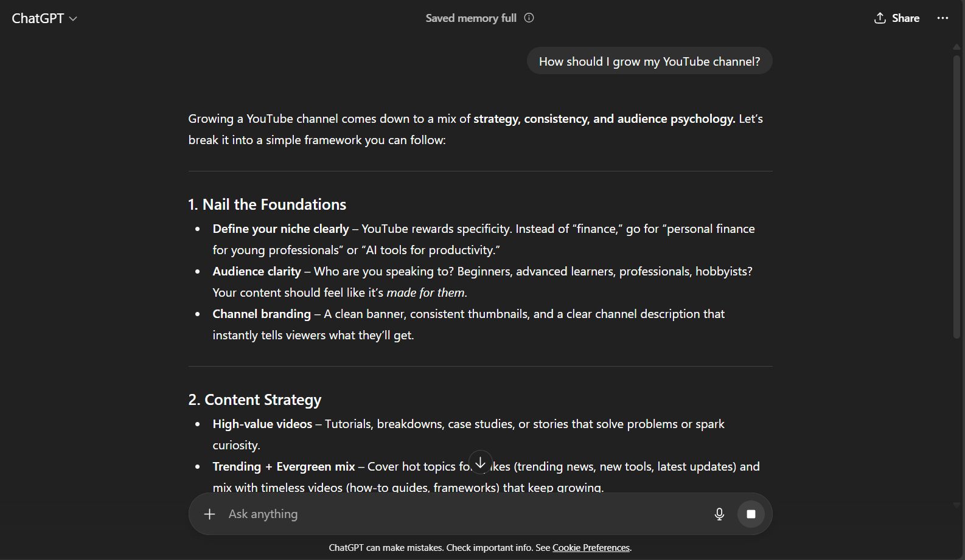Click the vertical scrollbar thumb
The width and height of the screenshot is (965, 560).
(x=956, y=195)
